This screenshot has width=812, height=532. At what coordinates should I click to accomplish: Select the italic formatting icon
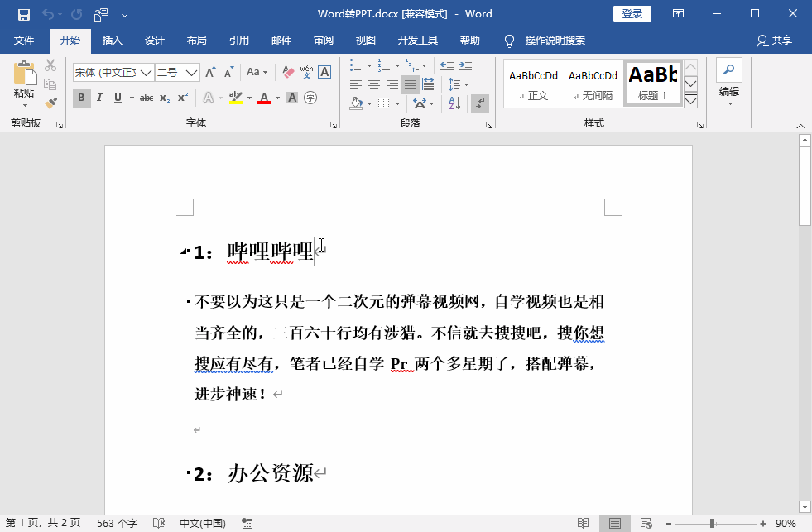point(100,97)
